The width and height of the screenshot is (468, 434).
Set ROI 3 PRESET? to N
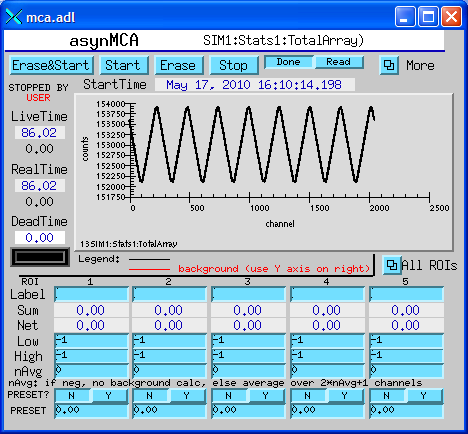(230, 396)
